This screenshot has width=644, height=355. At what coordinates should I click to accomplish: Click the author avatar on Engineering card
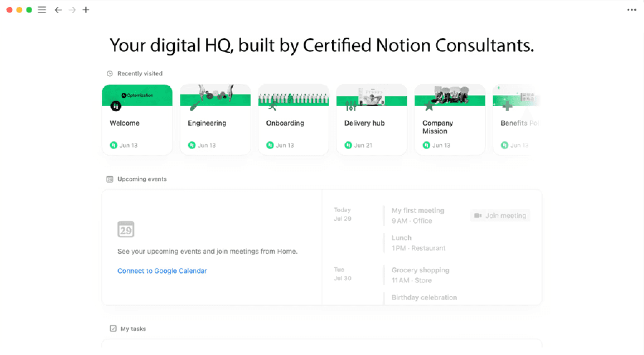pyautogui.click(x=192, y=145)
